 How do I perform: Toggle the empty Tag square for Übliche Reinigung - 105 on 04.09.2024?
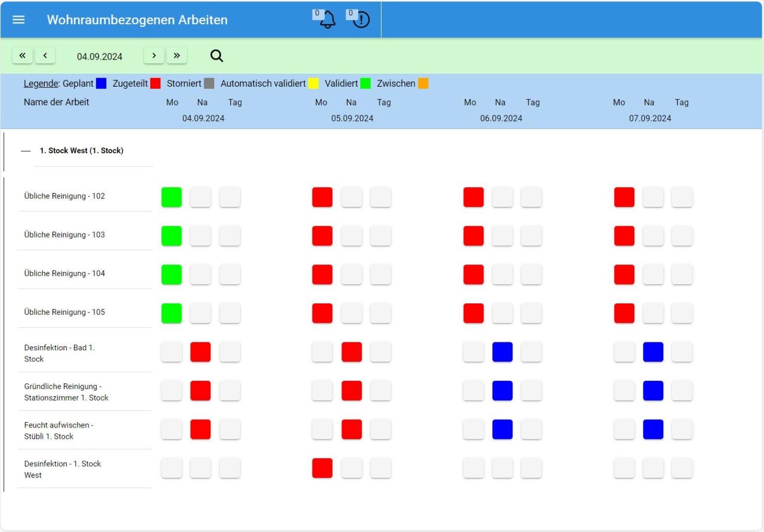pyautogui.click(x=229, y=313)
